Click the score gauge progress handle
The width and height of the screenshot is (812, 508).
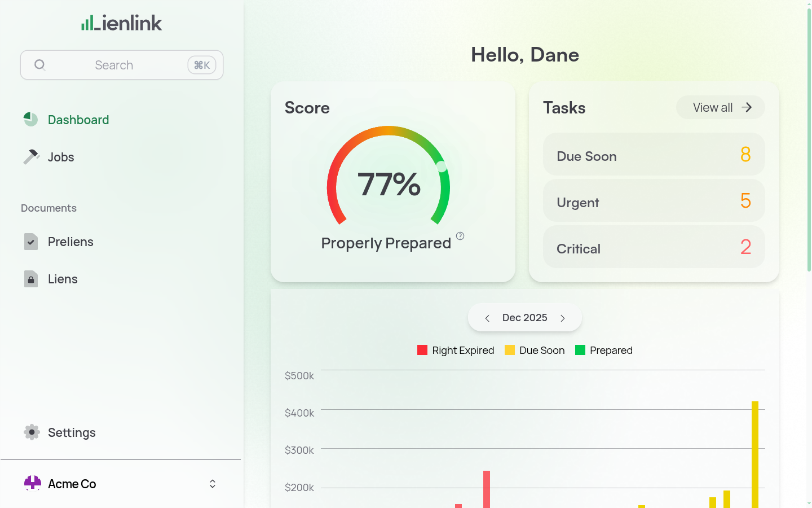(x=440, y=166)
